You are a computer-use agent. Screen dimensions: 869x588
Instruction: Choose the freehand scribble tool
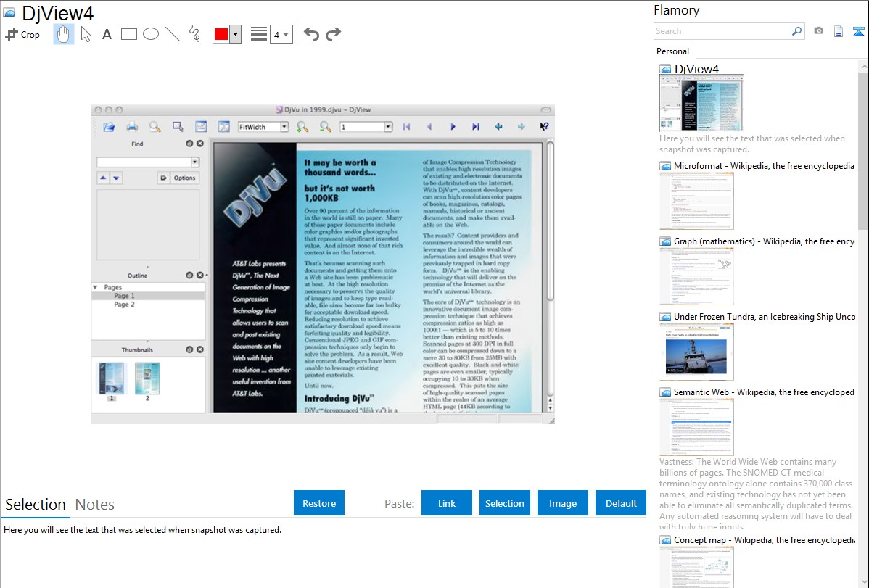[x=194, y=34]
